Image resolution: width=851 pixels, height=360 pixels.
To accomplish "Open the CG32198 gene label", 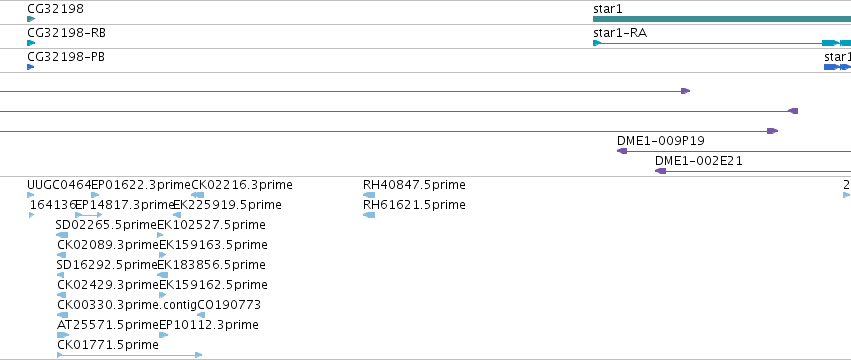I will [x=55, y=9].
